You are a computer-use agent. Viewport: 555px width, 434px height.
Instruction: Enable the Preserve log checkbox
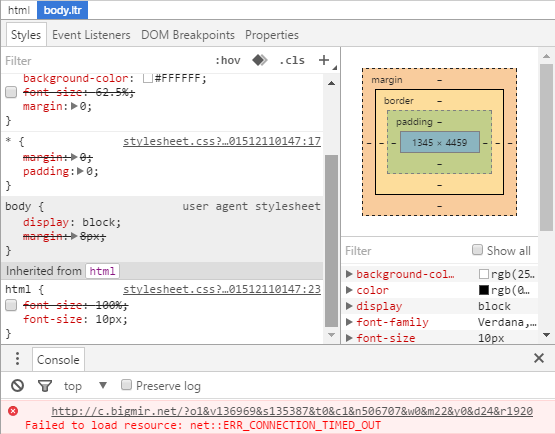[x=126, y=385]
